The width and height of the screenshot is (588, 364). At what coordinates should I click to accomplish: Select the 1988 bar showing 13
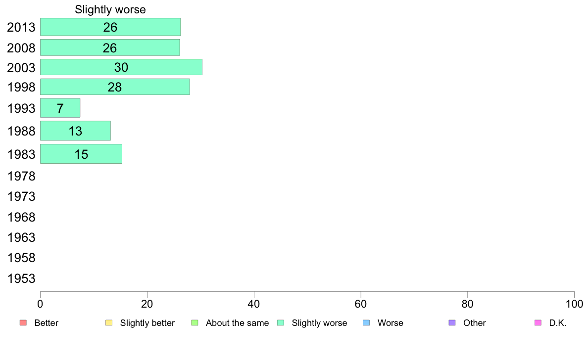click(x=75, y=131)
